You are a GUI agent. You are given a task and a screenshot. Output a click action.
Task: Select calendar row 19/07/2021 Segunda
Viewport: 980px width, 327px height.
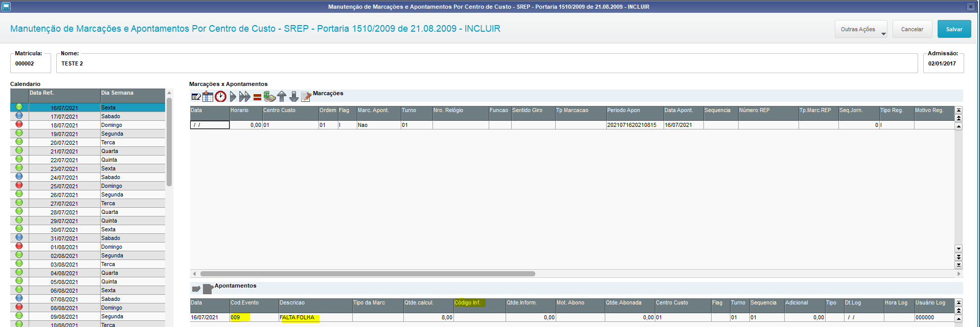tap(87, 134)
